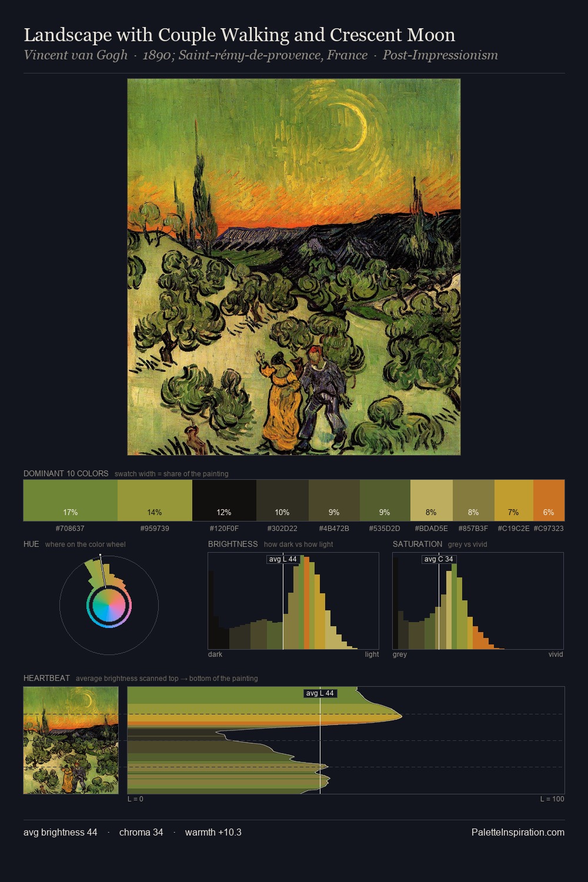Click the Post-Impressionism style label

pos(440,55)
